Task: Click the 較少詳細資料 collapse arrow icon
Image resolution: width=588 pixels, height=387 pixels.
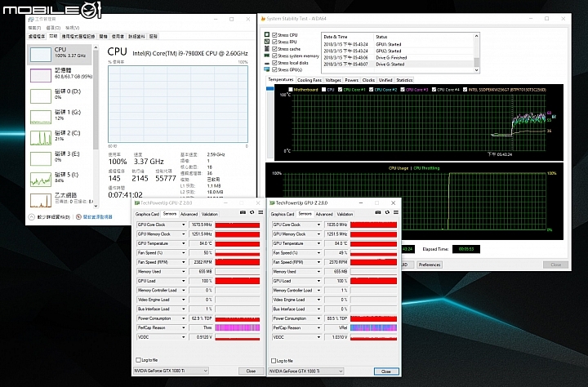Action: click(x=32, y=216)
